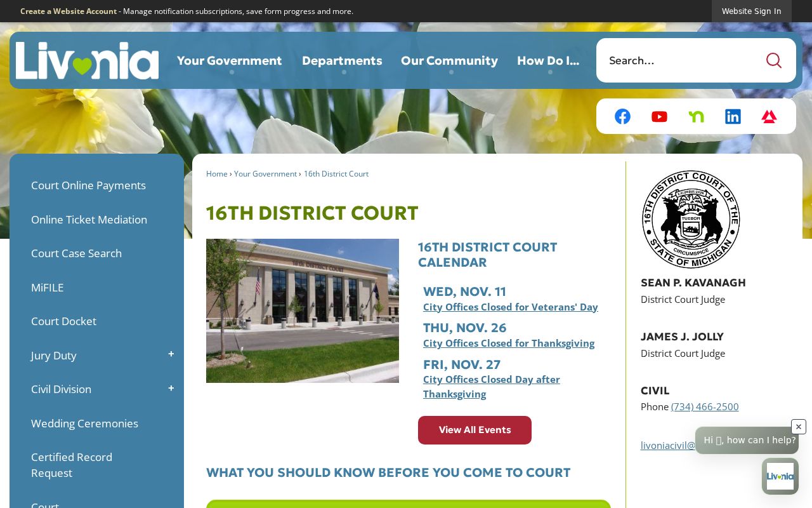The height and width of the screenshot is (508, 812).
Task: Call the civil phone number (734) 466-2500
Action: point(705,406)
